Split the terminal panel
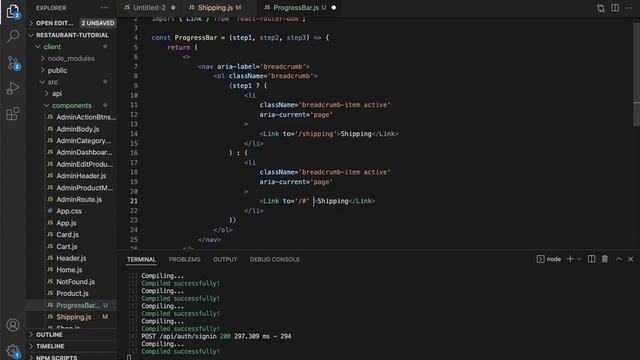Screen dimensions: 640x360 tap(591, 259)
